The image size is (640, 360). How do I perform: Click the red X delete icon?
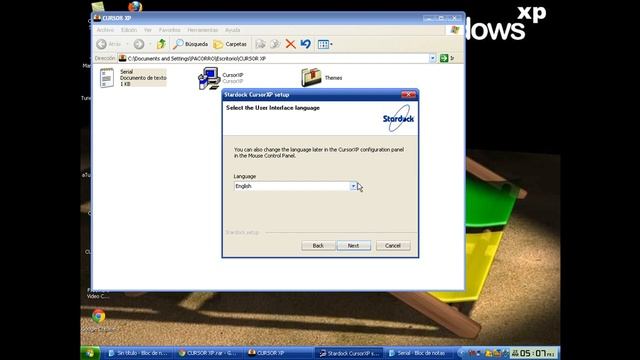click(x=291, y=44)
